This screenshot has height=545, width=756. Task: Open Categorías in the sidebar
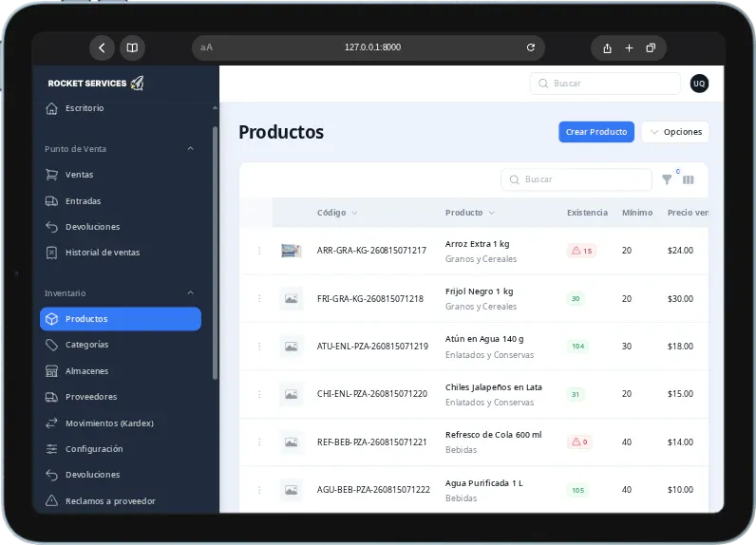121,345
